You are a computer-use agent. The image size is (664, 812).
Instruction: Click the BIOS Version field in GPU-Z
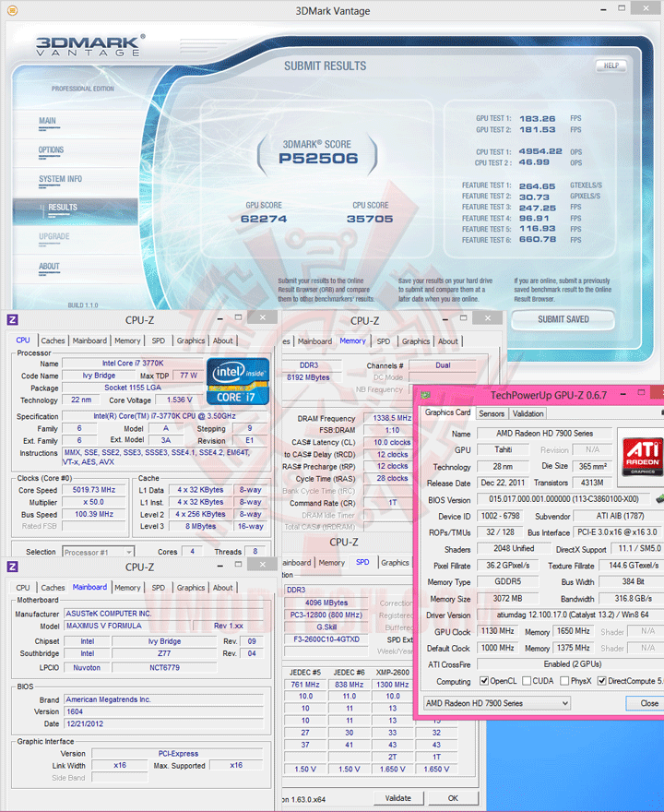(563, 499)
